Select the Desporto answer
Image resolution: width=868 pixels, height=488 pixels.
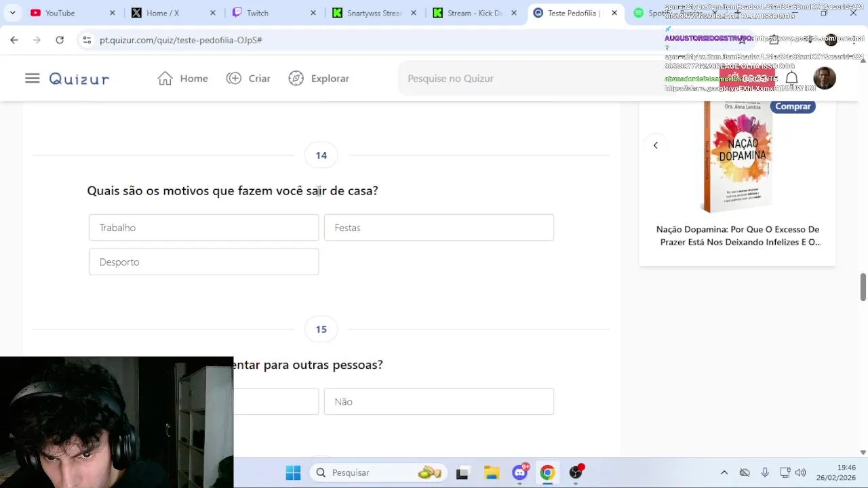(x=203, y=262)
